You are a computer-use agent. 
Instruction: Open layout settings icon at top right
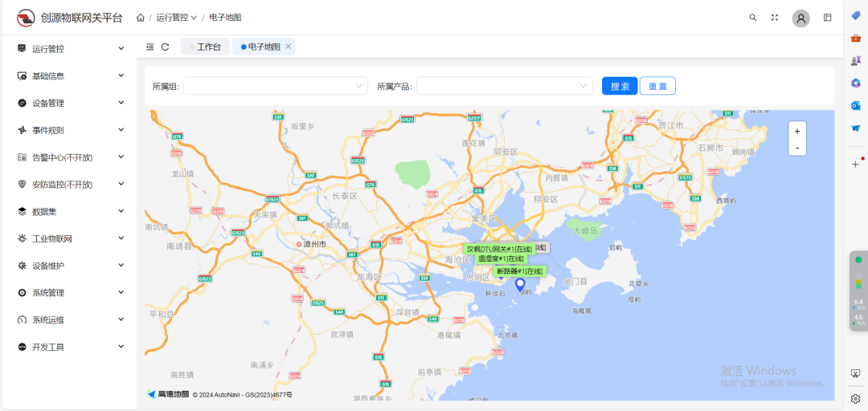tap(828, 18)
